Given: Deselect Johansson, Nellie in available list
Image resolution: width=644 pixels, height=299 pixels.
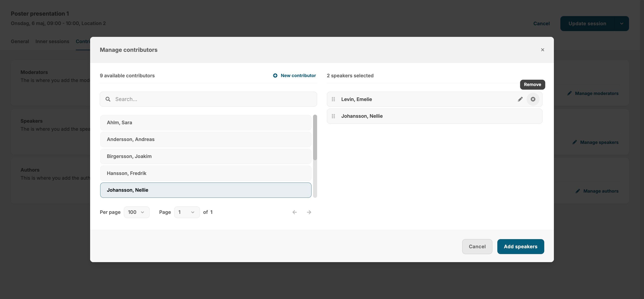Looking at the screenshot, I should pyautogui.click(x=205, y=190).
